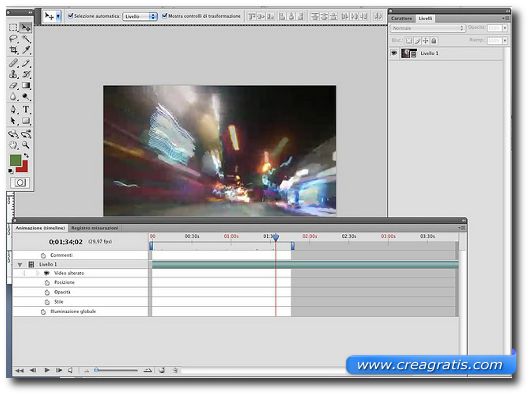530x396 pixels.
Task: Enable the Stile keyframe stopwatch
Action: (x=47, y=302)
